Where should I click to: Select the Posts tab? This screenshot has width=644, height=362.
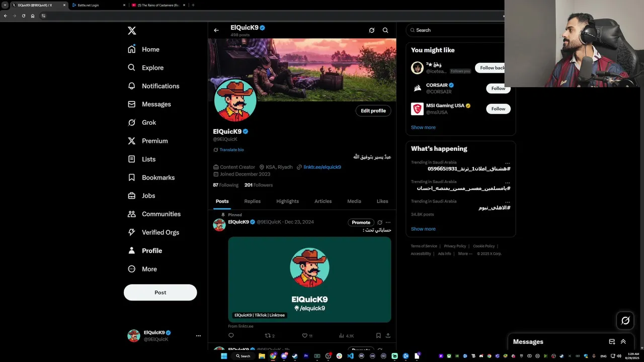(x=222, y=201)
